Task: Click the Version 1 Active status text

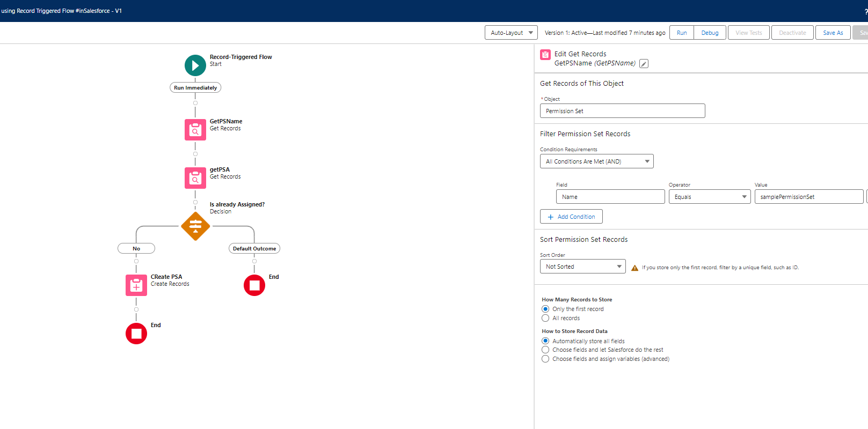Action: click(605, 33)
